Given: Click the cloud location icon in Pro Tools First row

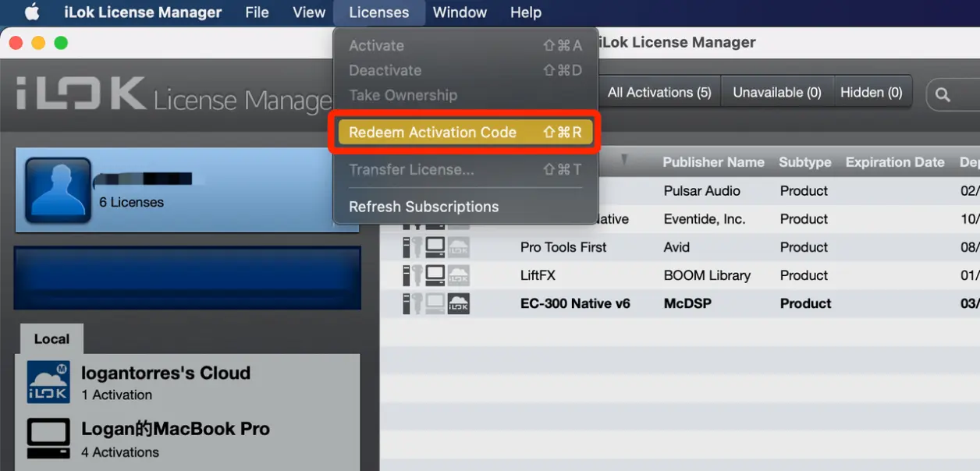Looking at the screenshot, I should tap(459, 247).
